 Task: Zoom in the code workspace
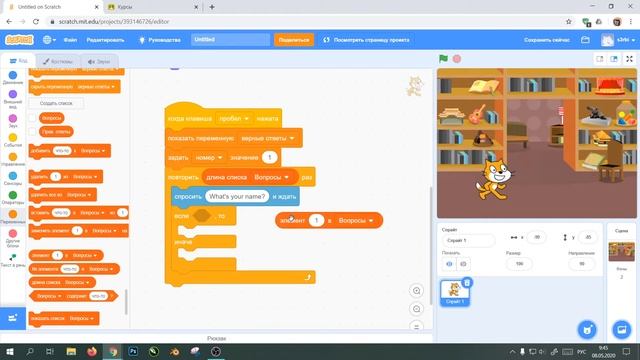(416, 291)
